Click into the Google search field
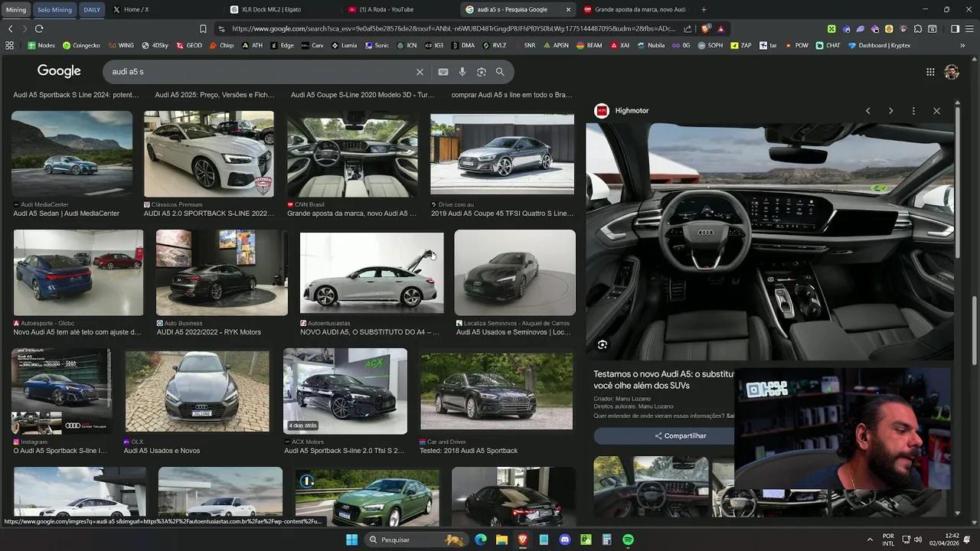980x551 pixels. [x=260, y=72]
